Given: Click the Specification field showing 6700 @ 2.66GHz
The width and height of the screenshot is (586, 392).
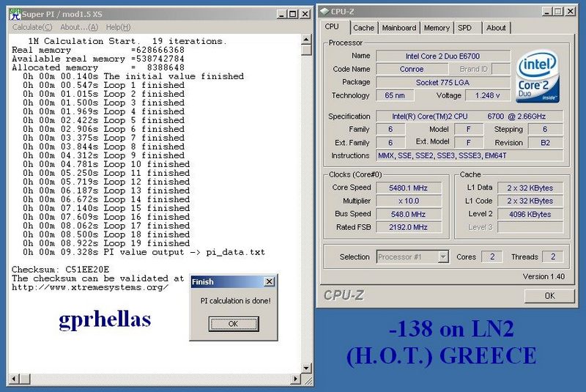Looking at the screenshot, I should point(470,117).
